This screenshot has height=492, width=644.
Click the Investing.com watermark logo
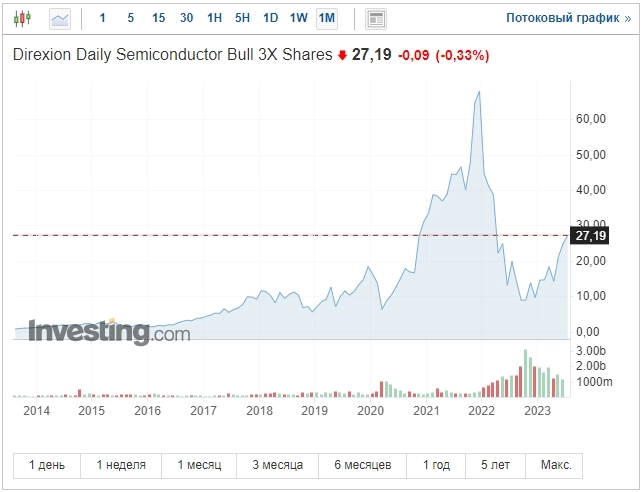(108, 331)
